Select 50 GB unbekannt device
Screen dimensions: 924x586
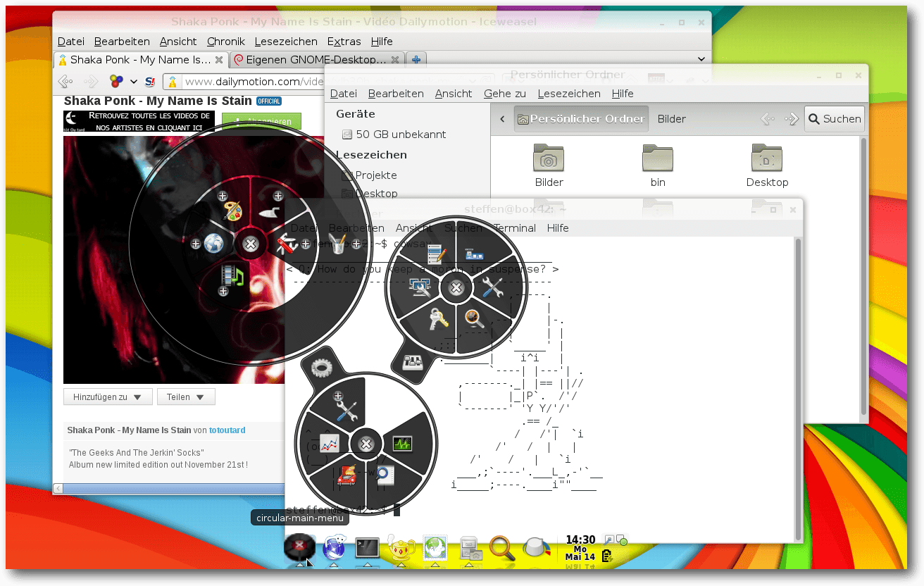401,134
